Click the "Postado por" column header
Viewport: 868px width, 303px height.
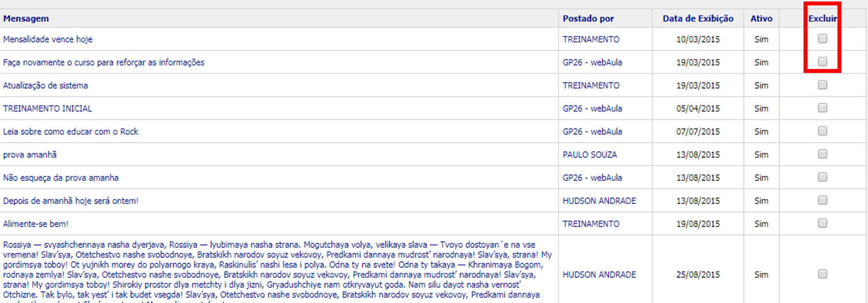click(x=588, y=19)
